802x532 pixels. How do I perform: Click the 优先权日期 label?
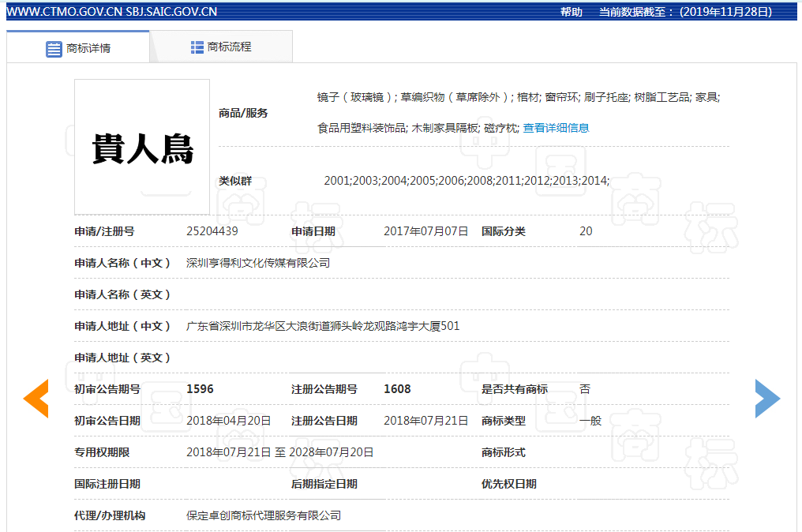click(509, 484)
